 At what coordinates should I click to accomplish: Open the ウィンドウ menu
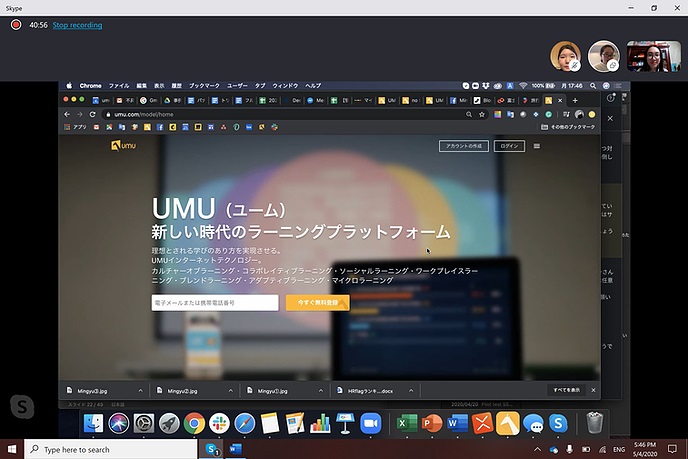coord(285,86)
